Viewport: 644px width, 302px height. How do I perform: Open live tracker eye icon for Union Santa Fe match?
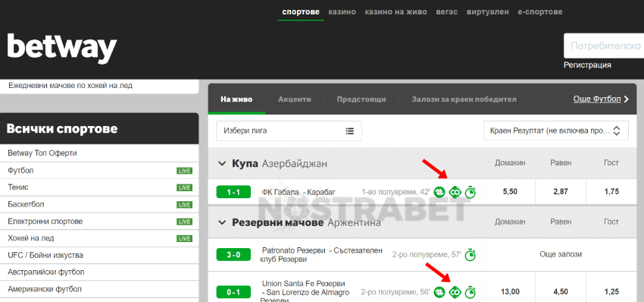coord(455,292)
